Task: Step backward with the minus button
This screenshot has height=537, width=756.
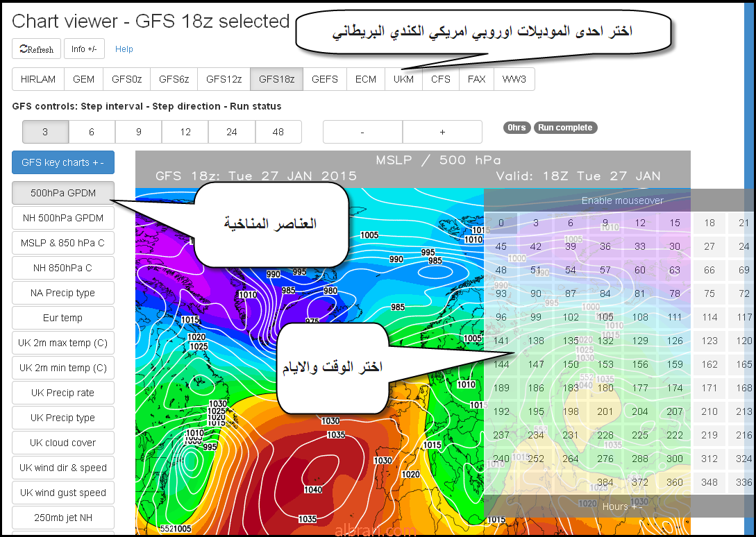Action: pyautogui.click(x=362, y=132)
